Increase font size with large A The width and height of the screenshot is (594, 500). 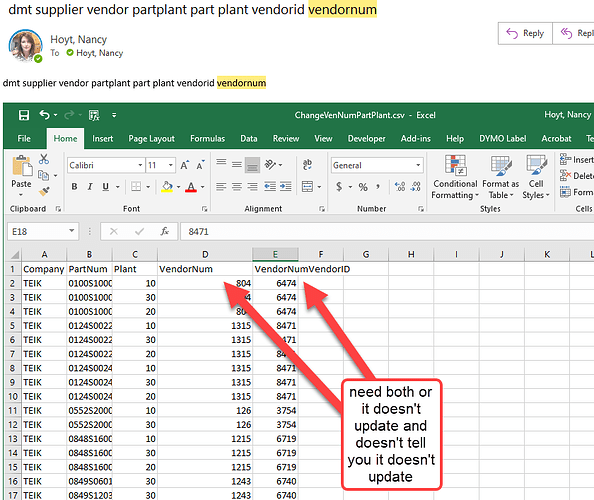pos(184,165)
